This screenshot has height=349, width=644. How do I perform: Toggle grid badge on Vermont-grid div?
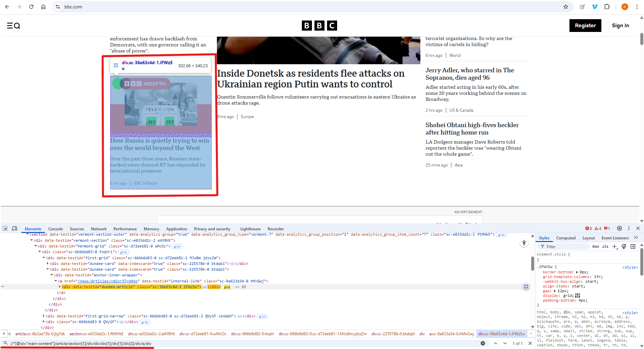click(177, 246)
